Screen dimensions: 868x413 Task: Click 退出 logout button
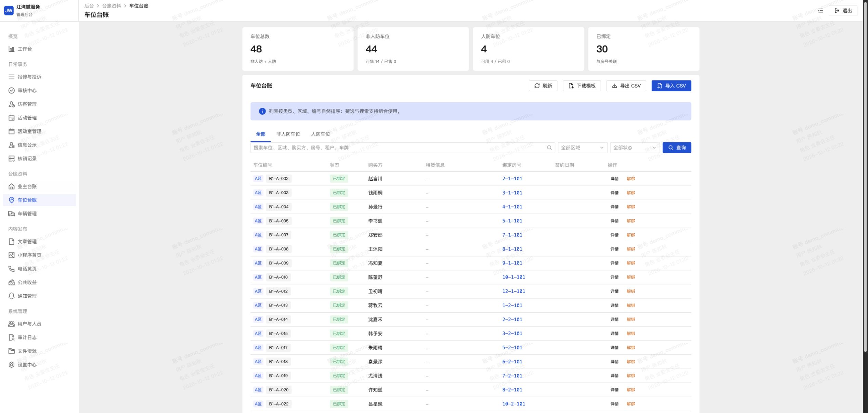843,11
